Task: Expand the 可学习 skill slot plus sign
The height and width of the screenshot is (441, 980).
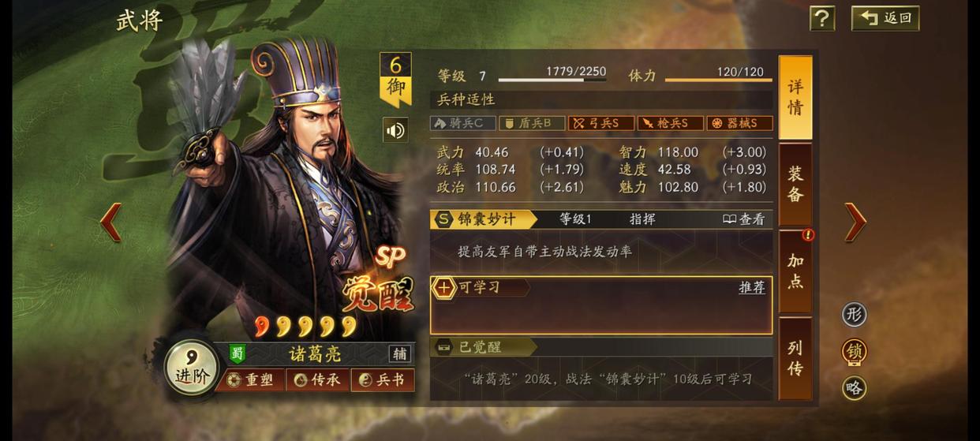Action: (444, 288)
